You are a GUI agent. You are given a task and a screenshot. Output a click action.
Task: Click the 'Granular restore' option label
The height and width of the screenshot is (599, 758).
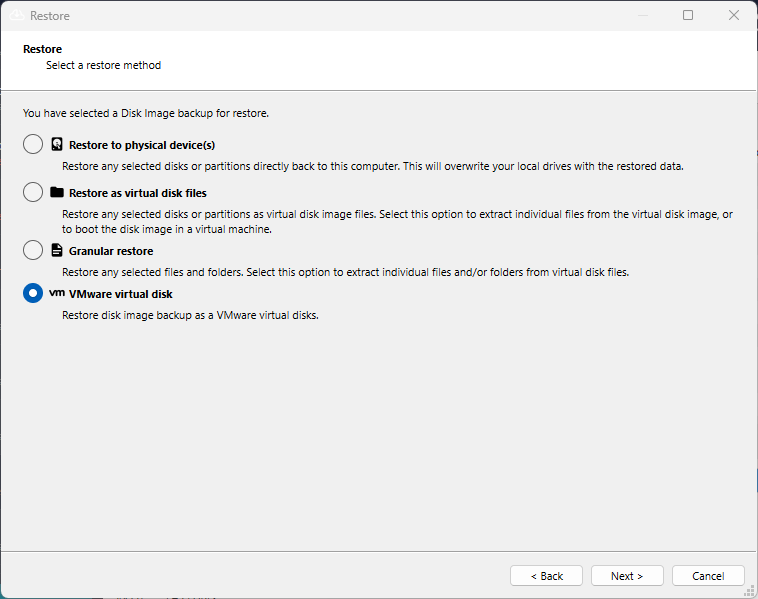click(111, 251)
